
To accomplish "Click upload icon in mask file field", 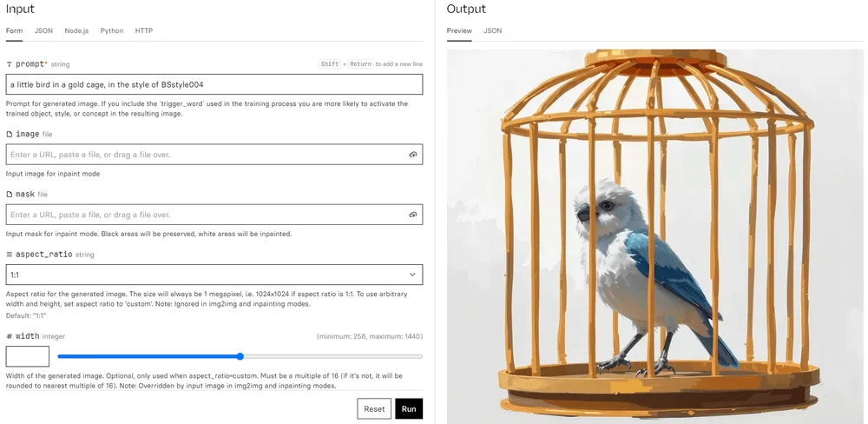I will click(x=413, y=215).
